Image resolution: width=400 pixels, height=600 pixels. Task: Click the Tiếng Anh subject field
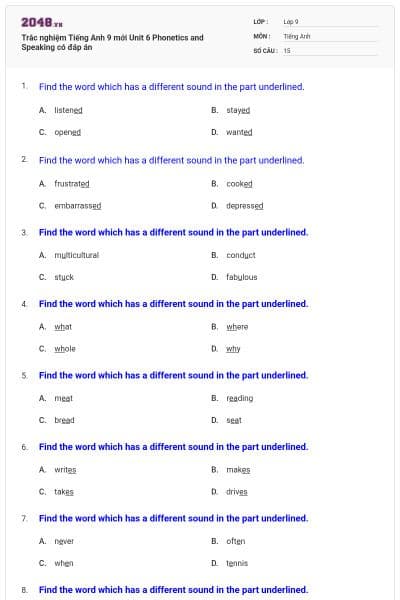[x=330, y=36]
